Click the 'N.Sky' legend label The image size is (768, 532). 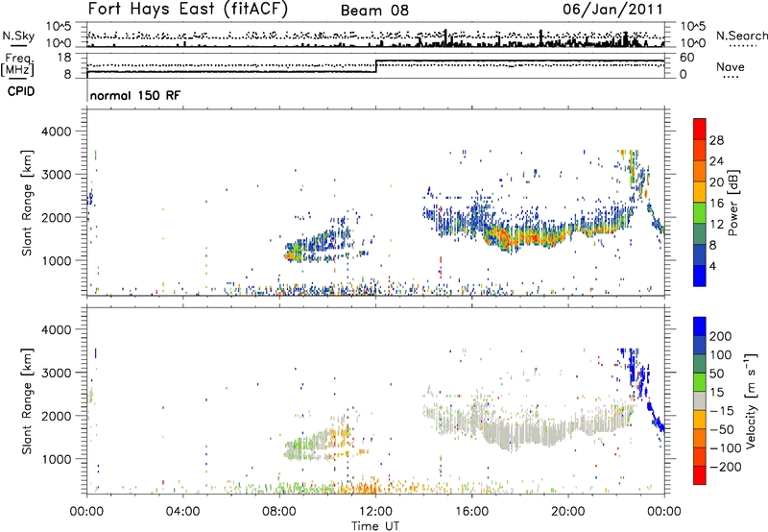(18, 36)
